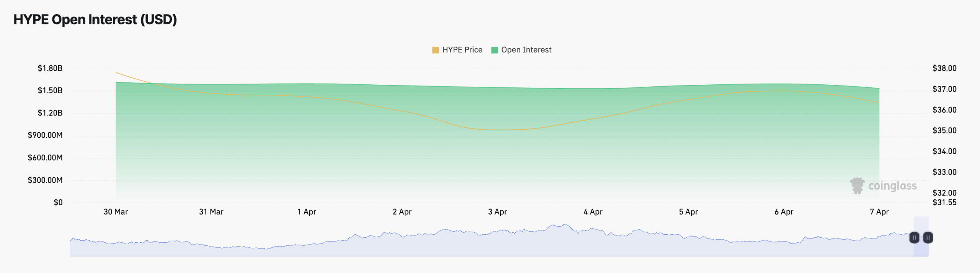Viewport: 980px width, 273px height.
Task: Click the $300.00M left axis label
Action: (x=45, y=180)
